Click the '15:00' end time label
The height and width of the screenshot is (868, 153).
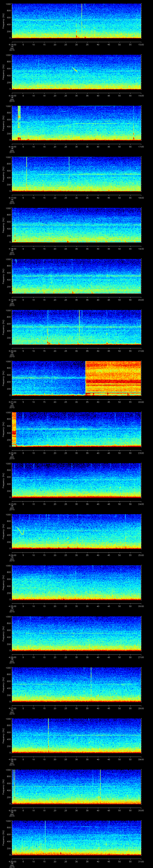[x=141, y=44]
